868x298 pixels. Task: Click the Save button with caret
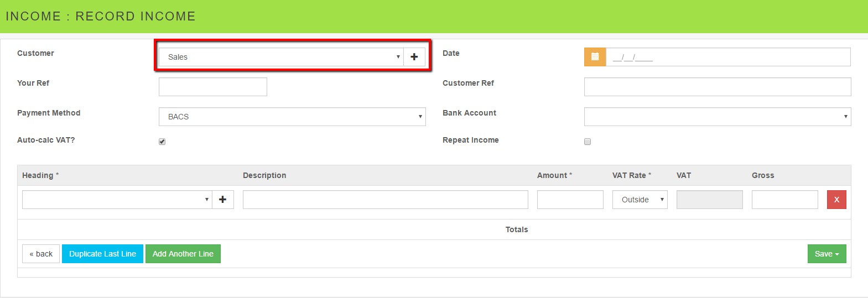point(827,254)
